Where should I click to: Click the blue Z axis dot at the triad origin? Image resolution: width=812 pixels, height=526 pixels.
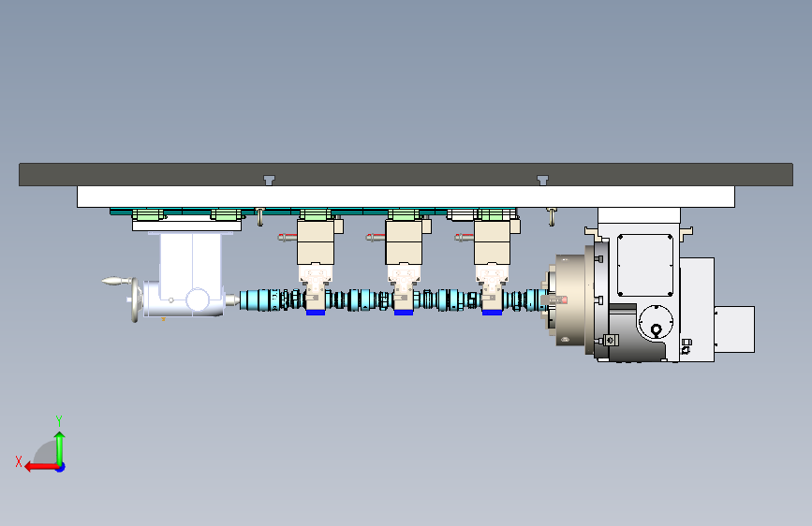coord(61,467)
